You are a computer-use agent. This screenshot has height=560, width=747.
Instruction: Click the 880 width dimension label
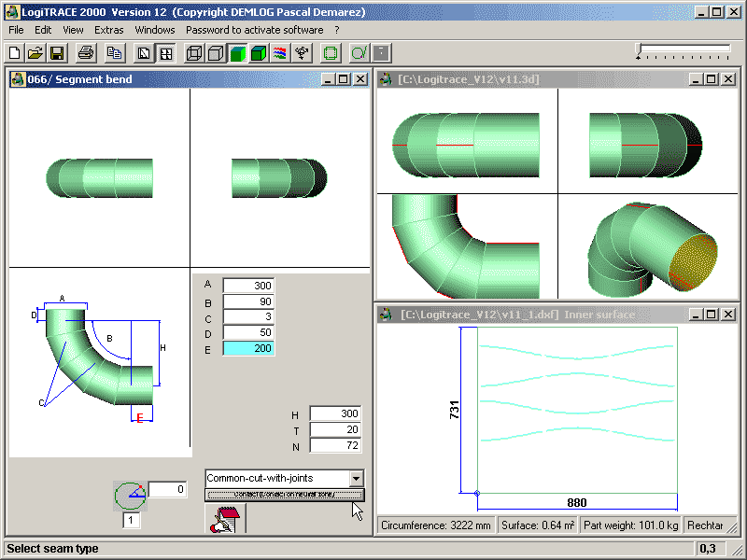point(577,503)
